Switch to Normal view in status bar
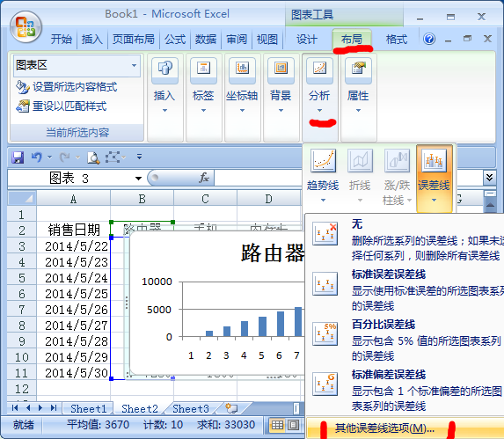The image size is (504, 439). [x=277, y=425]
